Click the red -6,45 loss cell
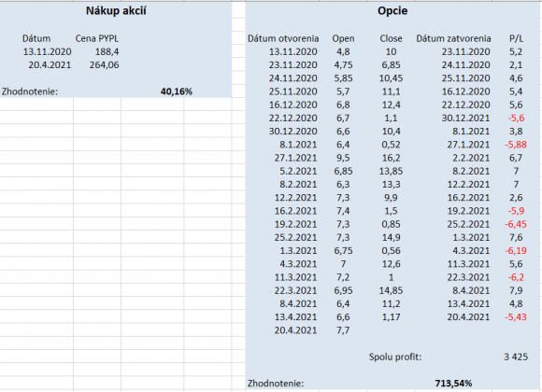This screenshot has height=392, width=542. (516, 225)
